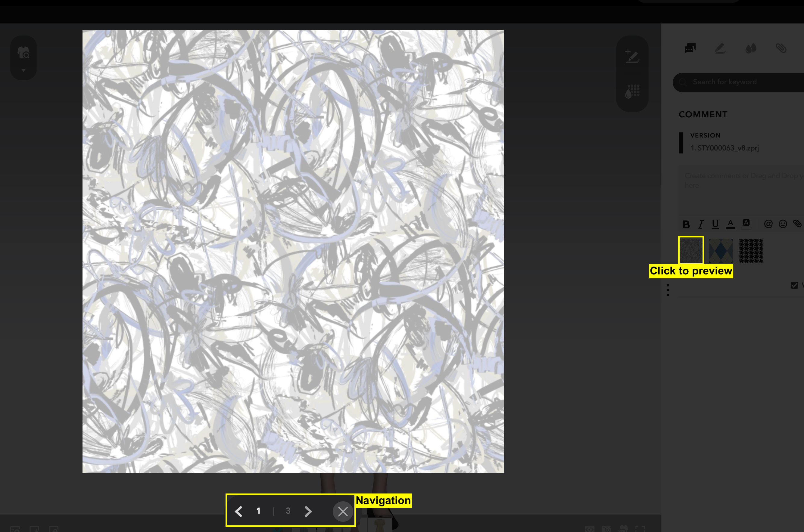
Task: Go to the next preview image
Action: 308,511
